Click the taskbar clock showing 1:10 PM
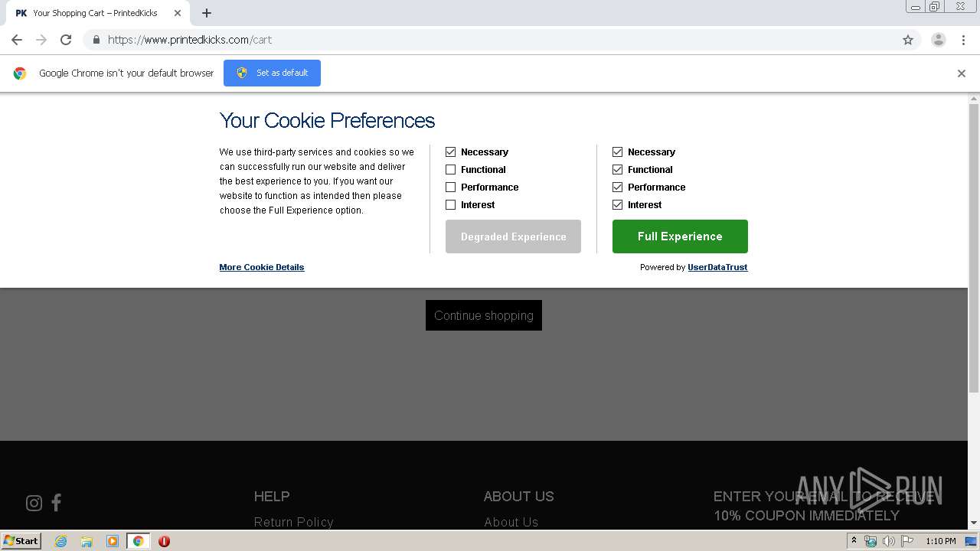Viewport: 980px width, 551px height. point(941,541)
